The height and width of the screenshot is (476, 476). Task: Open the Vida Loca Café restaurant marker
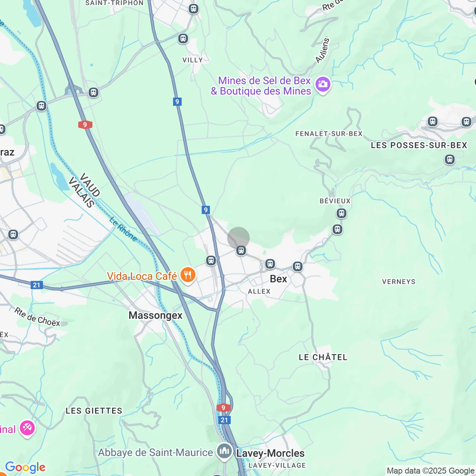[188, 276]
